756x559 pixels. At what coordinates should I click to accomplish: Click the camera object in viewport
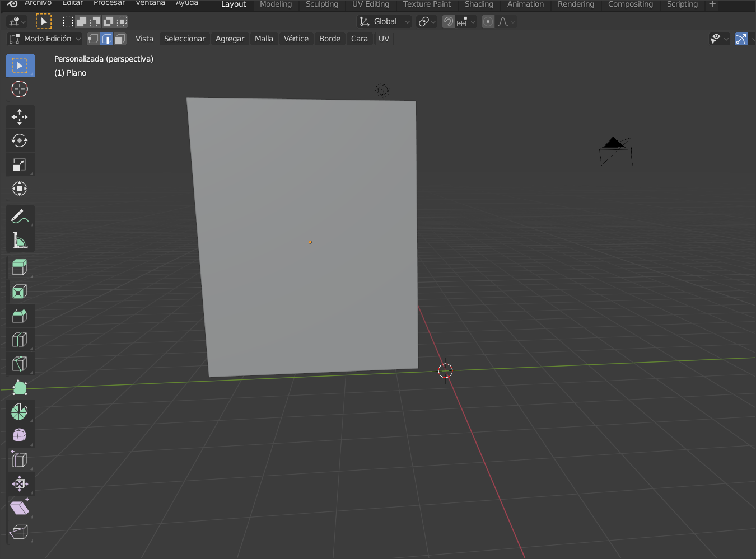616,152
